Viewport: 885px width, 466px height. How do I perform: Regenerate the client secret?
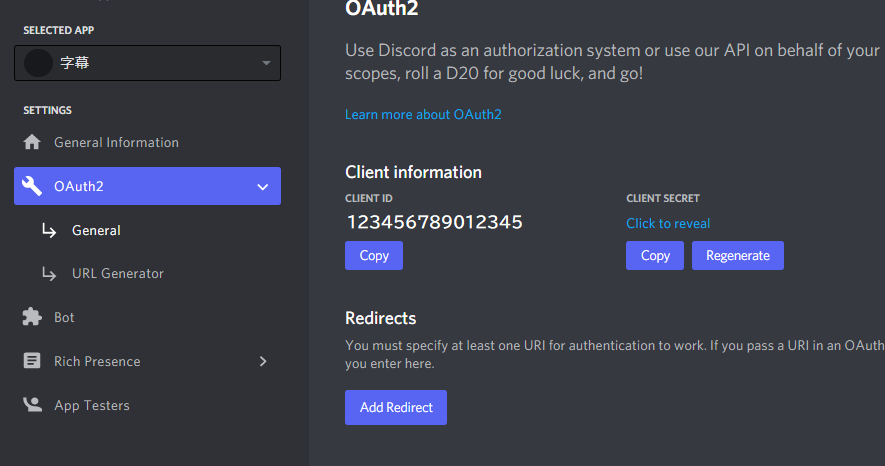click(x=738, y=256)
